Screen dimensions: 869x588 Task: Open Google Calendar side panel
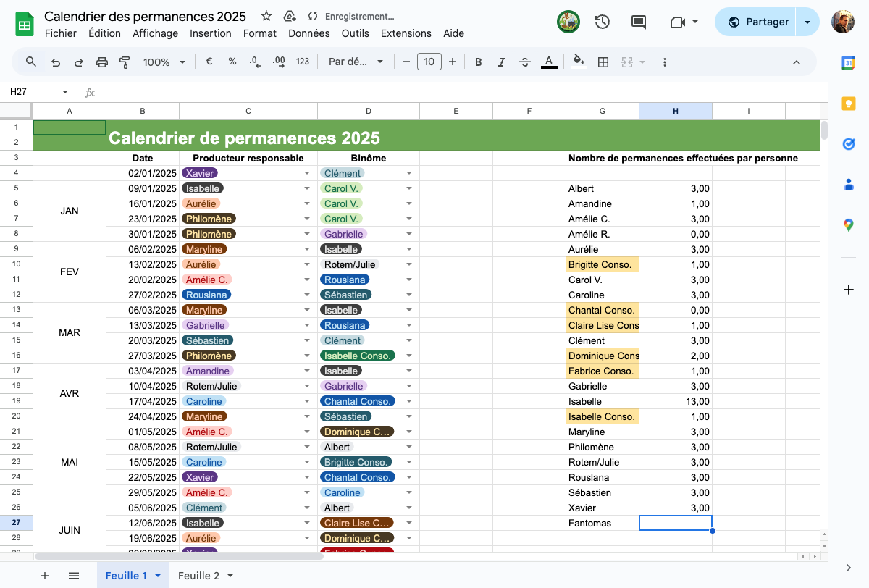[x=849, y=63]
